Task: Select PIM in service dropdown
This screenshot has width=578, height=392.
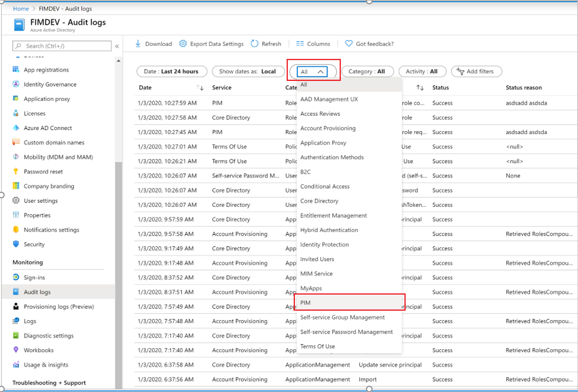Action: 349,302
